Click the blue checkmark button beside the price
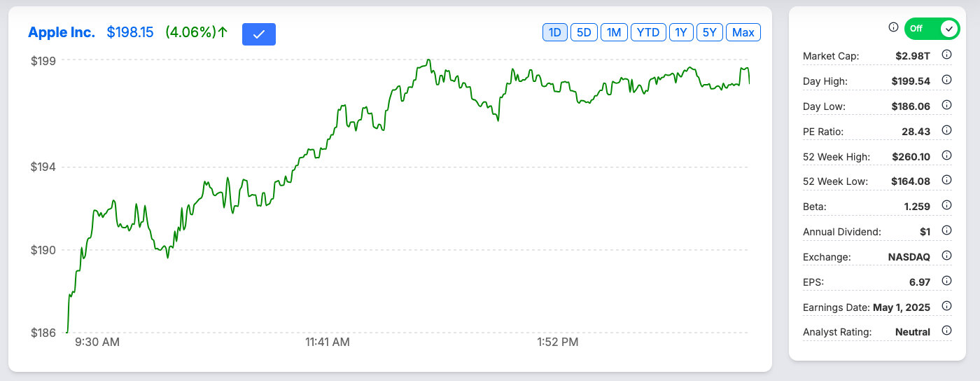The width and height of the screenshot is (980, 381). [259, 34]
